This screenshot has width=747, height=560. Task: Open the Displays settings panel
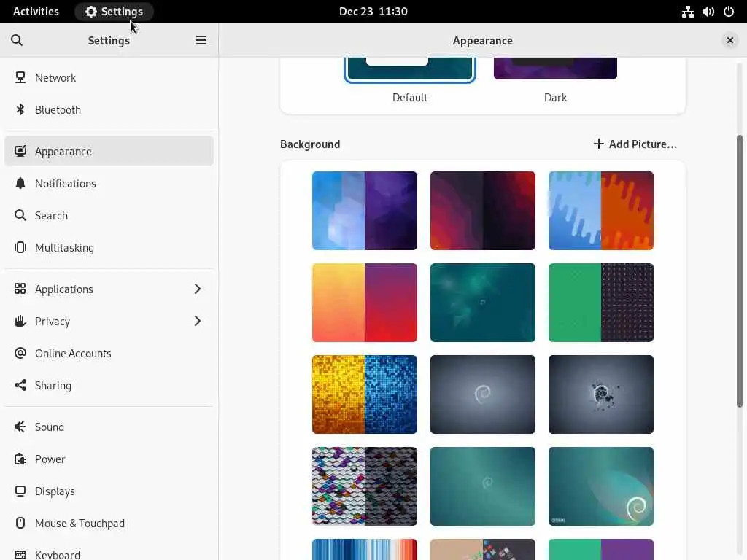[109, 491]
